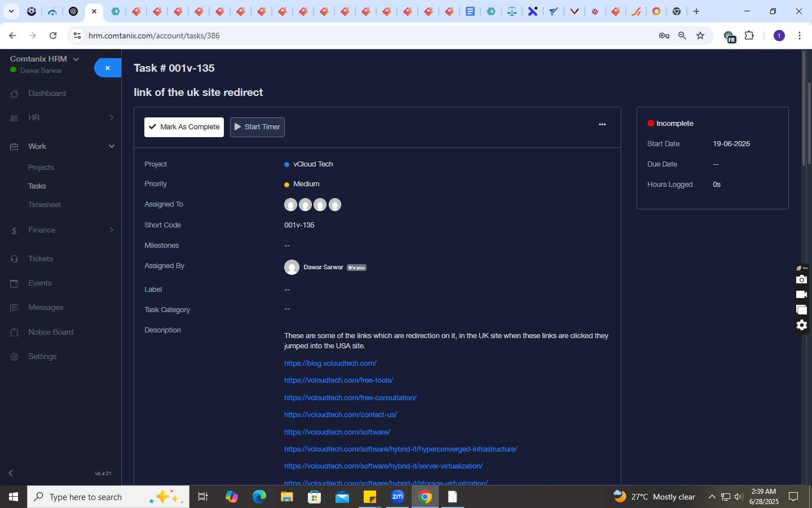Click the Settings gear icon in sidebar
812x508 pixels.
(14, 357)
